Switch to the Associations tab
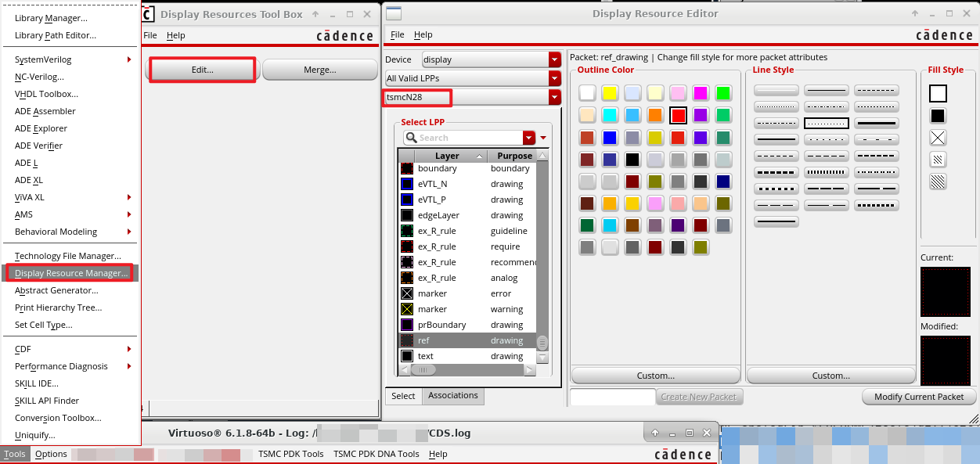Viewport: 980px width, 464px height. [x=453, y=396]
